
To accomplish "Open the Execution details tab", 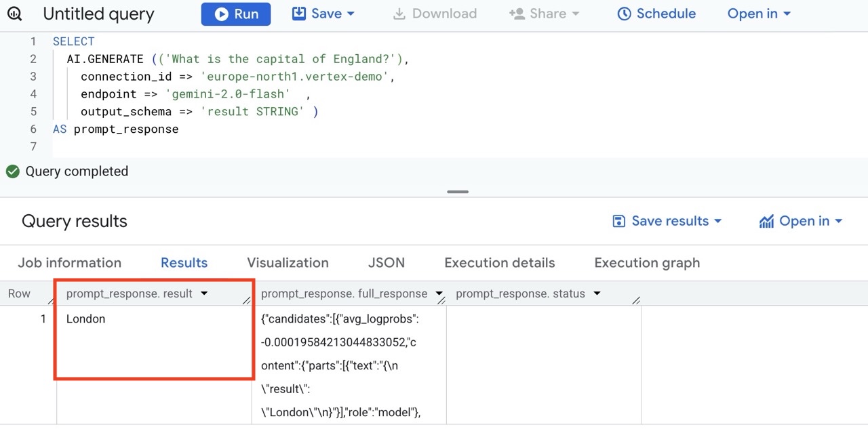I will pyautogui.click(x=499, y=263).
